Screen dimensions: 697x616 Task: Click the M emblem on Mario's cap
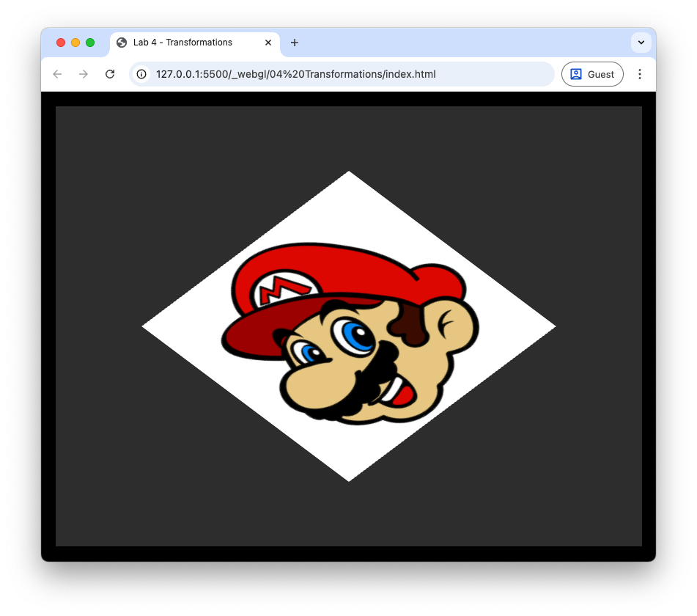270,292
